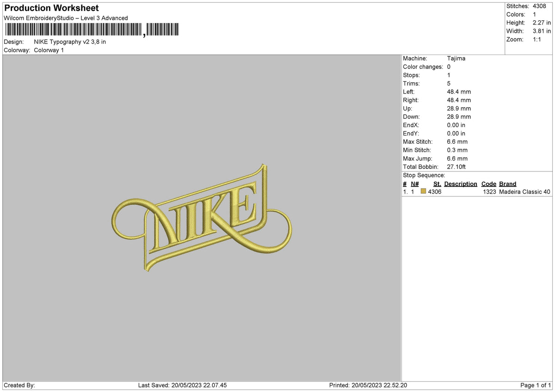This screenshot has width=555, height=392.
Task: Click the Stitches value 4308
Action: (x=539, y=6)
